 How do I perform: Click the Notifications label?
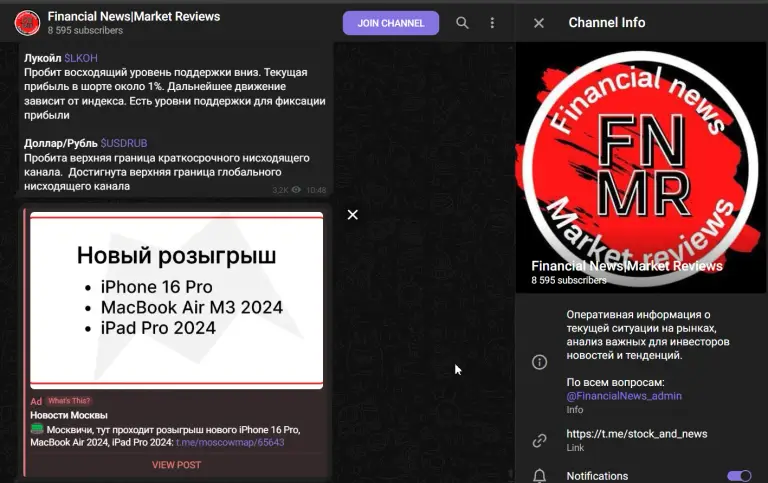pos(597,476)
